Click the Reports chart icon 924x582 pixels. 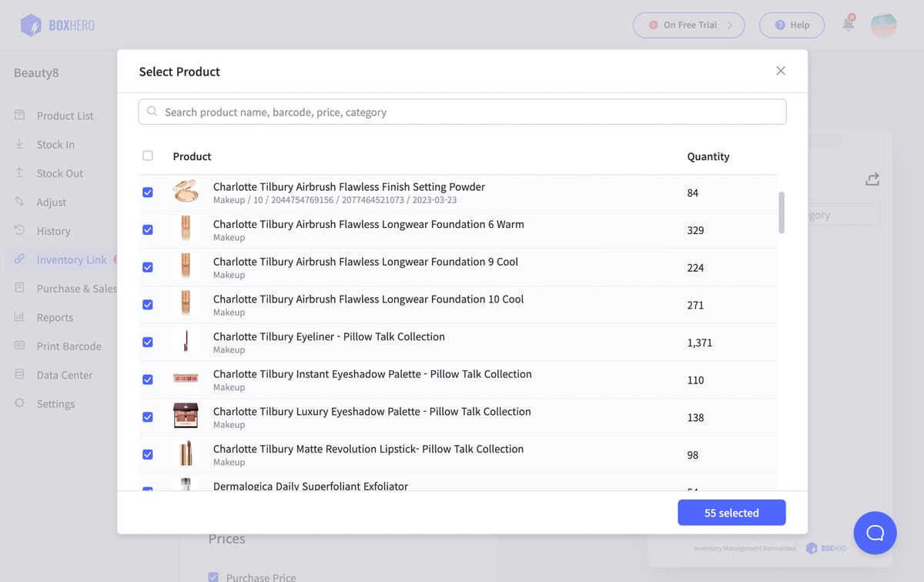(19, 317)
